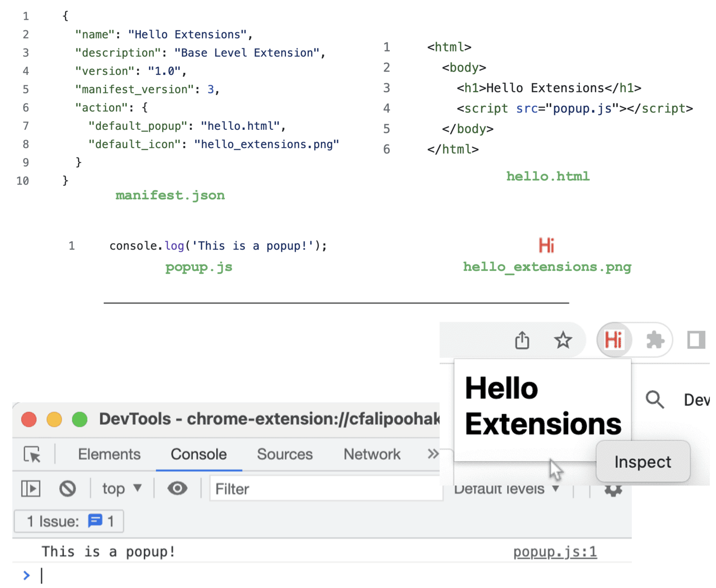Open console settings gear icon
This screenshot has height=588, width=716.
[613, 490]
